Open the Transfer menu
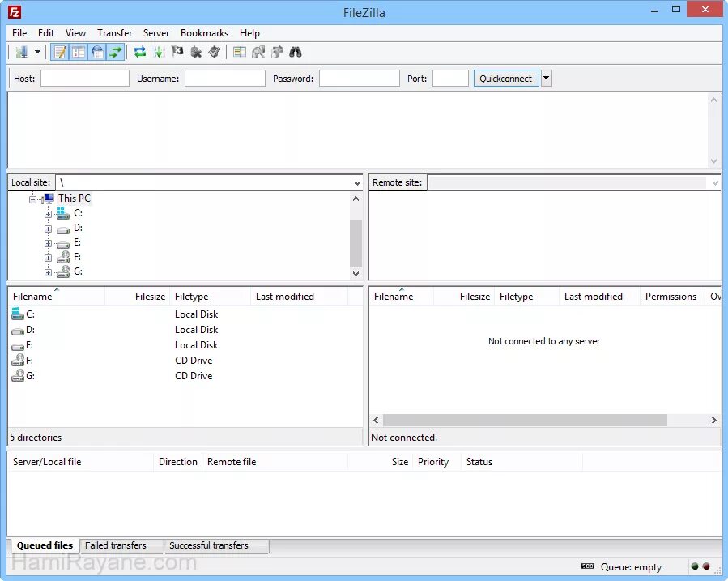 pyautogui.click(x=115, y=33)
